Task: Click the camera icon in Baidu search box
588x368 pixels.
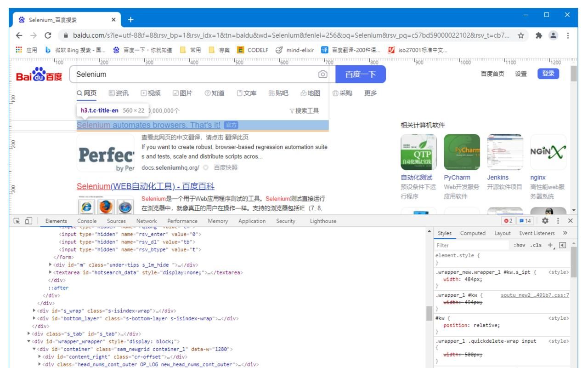Action: [323, 74]
